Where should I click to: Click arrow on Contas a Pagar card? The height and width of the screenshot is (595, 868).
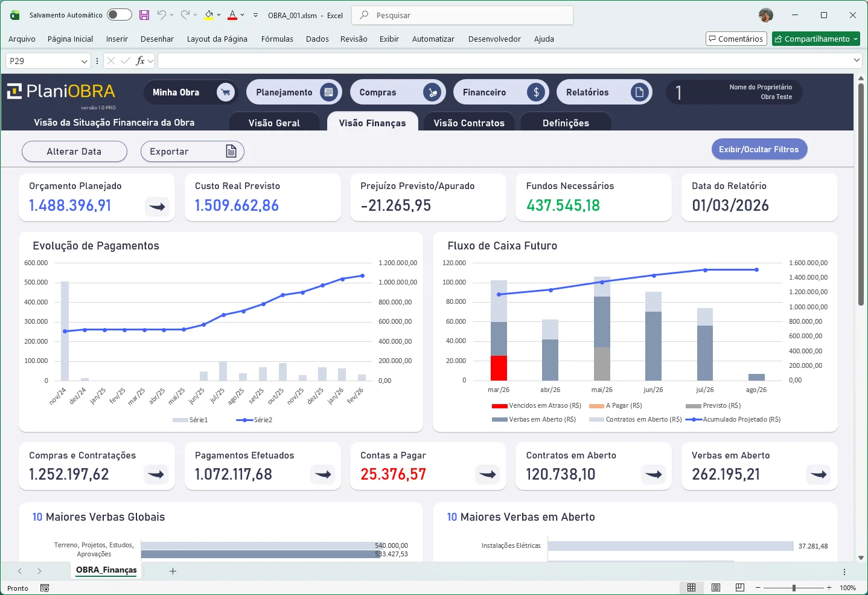(x=488, y=475)
